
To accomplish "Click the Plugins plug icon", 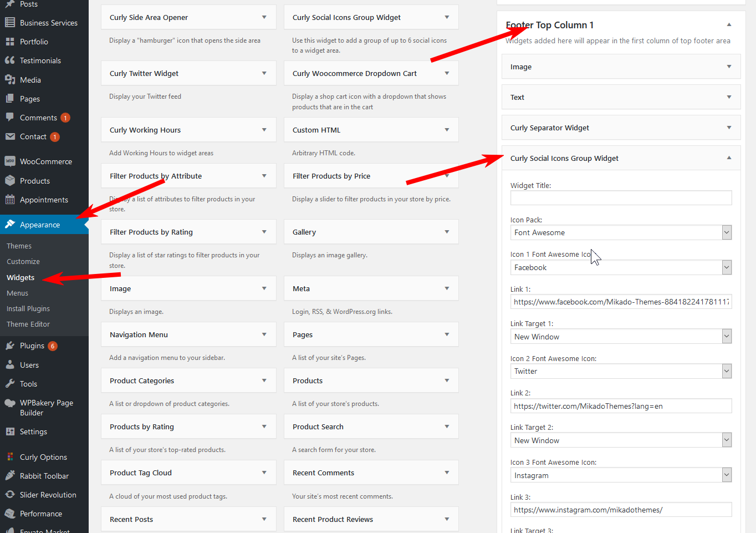I will pos(10,346).
